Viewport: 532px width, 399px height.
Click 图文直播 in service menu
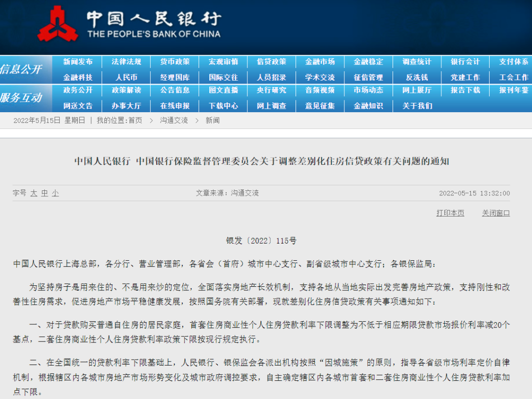click(223, 90)
